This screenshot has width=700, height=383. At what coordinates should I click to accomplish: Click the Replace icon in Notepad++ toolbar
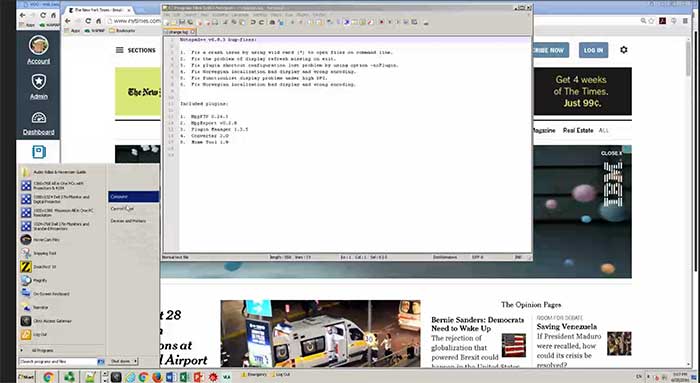(x=281, y=22)
